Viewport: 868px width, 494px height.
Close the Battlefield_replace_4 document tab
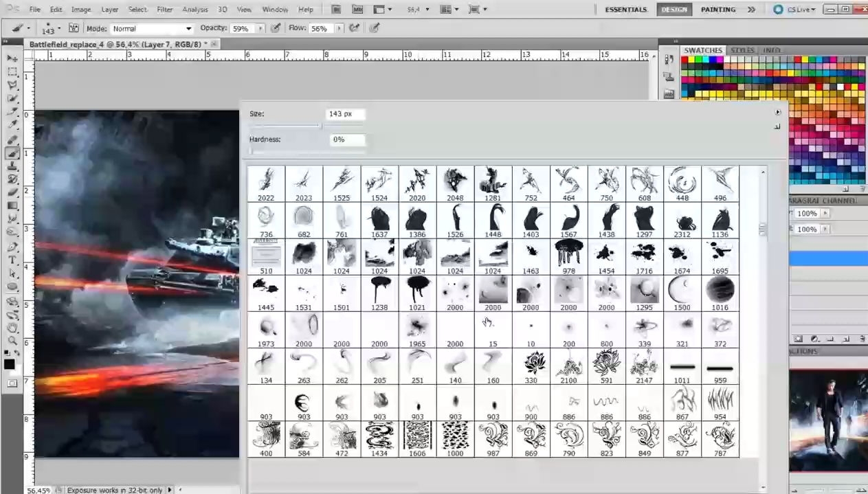click(x=215, y=43)
